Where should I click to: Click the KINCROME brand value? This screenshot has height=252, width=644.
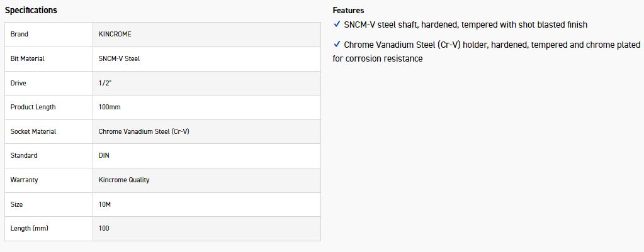point(115,34)
